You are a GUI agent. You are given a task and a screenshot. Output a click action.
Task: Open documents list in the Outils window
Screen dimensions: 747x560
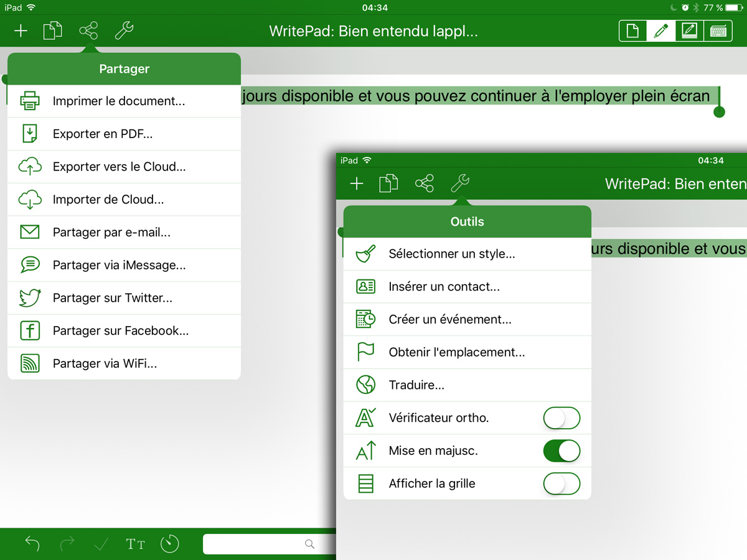(x=388, y=184)
